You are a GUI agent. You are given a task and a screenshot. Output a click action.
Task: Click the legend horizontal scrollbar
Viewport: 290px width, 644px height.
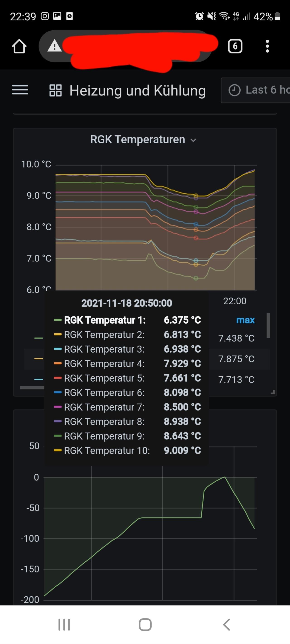[32, 388]
